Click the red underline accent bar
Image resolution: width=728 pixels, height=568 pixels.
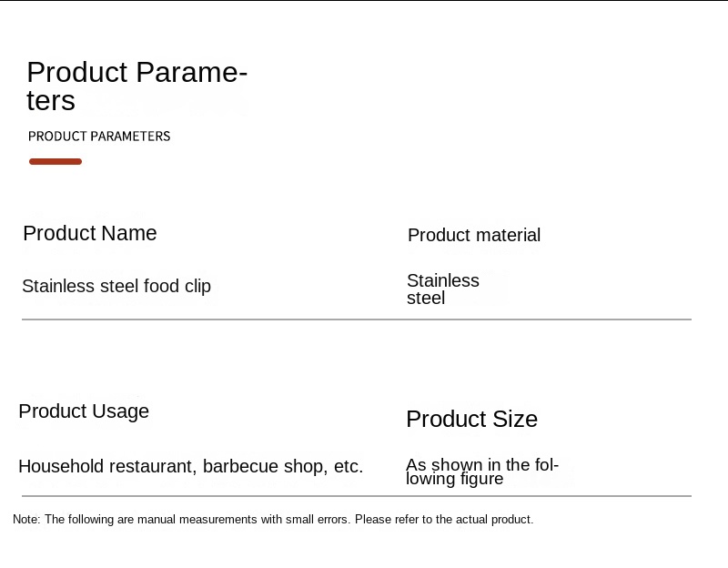tap(56, 162)
